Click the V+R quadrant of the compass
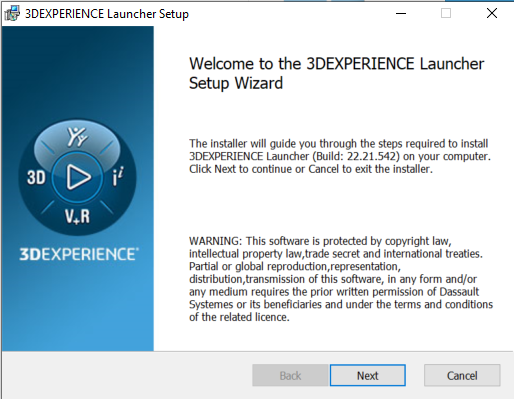Viewport: 514px width, 399px height. (77, 216)
